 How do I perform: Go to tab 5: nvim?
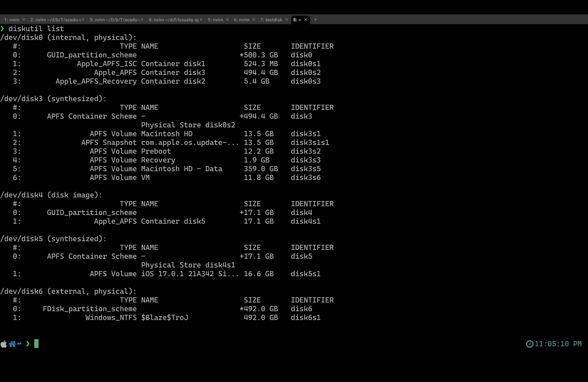pyautogui.click(x=215, y=20)
